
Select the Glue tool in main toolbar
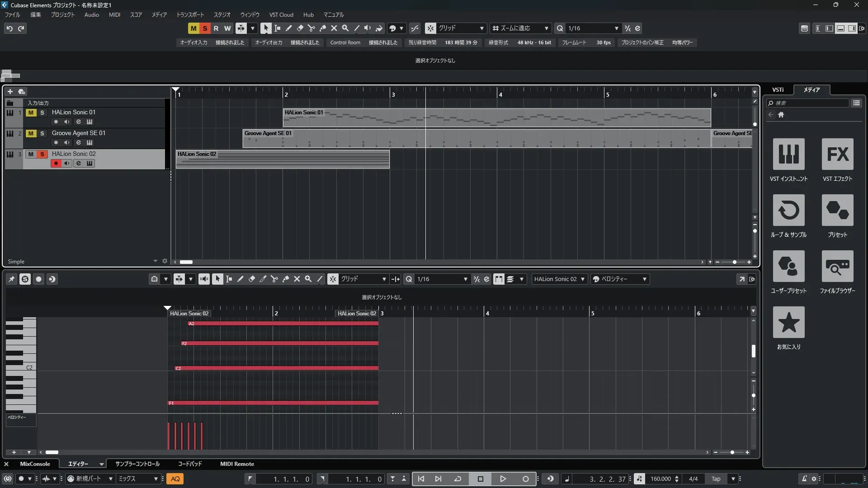point(322,28)
